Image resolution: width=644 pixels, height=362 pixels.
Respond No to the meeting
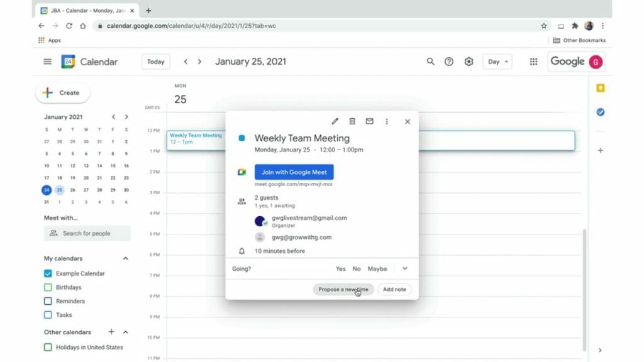[357, 269]
